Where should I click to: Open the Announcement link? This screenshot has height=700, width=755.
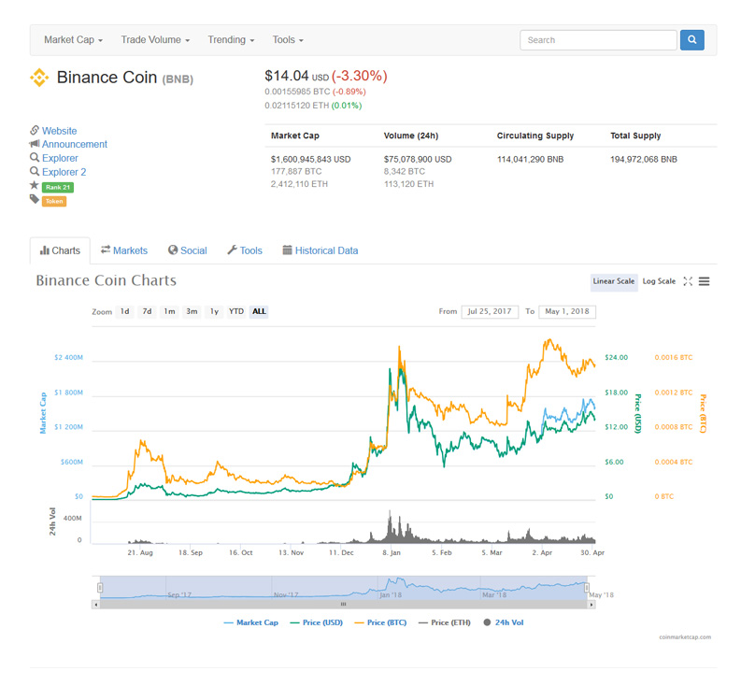(x=75, y=145)
